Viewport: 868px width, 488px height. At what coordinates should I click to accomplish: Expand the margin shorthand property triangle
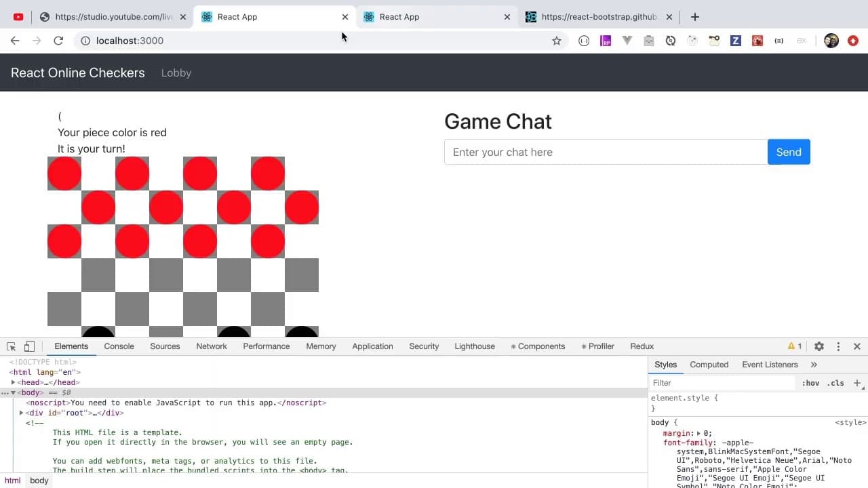pyautogui.click(x=698, y=433)
